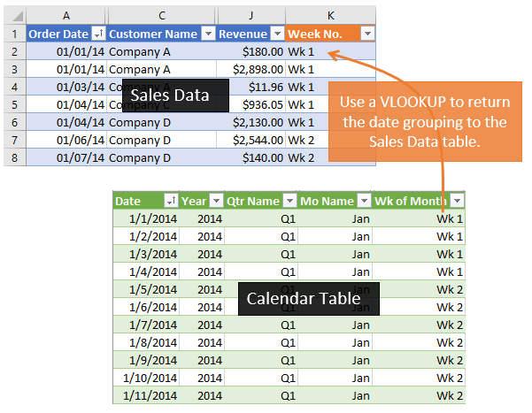Image resolution: width=532 pixels, height=413 pixels.
Task: Expand the Revenue column filter arrow
Action: click(275, 33)
